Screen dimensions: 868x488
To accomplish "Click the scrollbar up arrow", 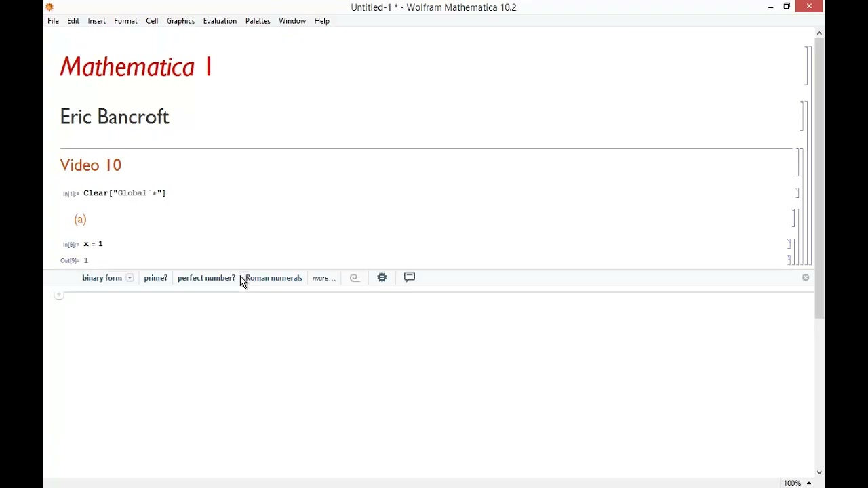I will click(819, 33).
